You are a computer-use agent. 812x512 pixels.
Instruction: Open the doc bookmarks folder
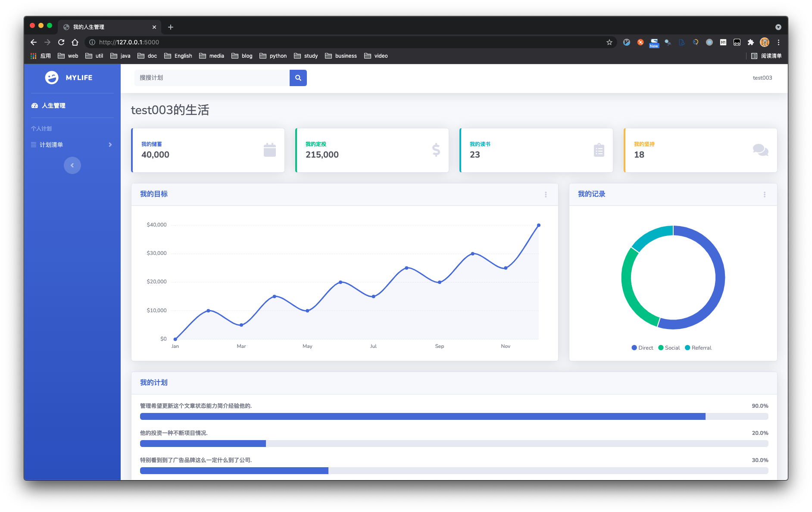click(147, 56)
